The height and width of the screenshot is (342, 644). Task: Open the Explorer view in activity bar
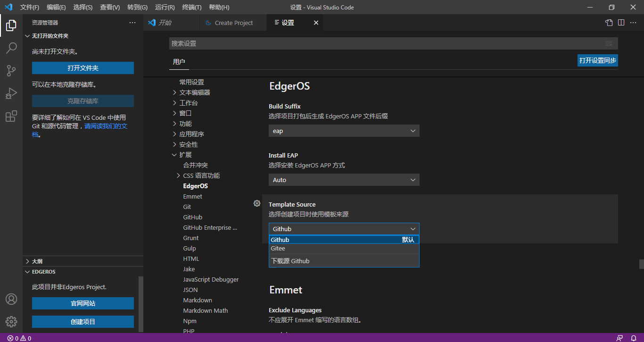[11, 25]
